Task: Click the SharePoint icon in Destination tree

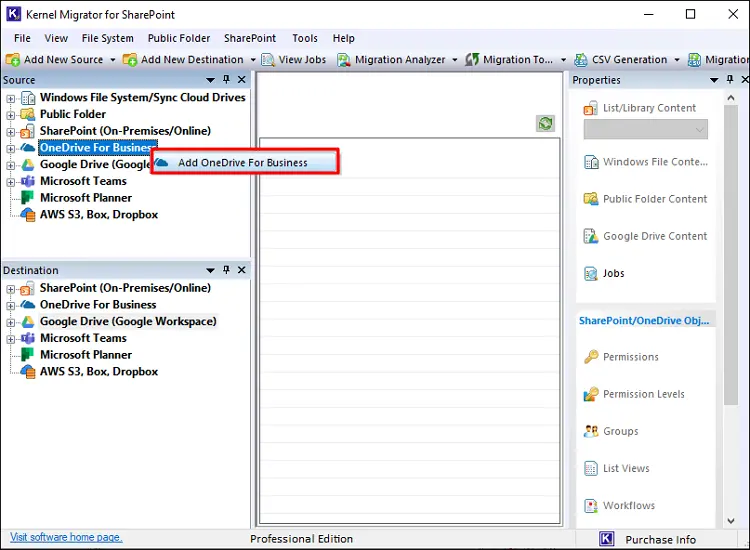Action: 28,288
